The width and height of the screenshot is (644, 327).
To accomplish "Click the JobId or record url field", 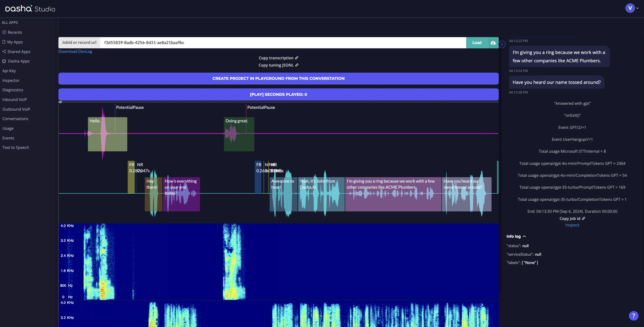I will [282, 43].
